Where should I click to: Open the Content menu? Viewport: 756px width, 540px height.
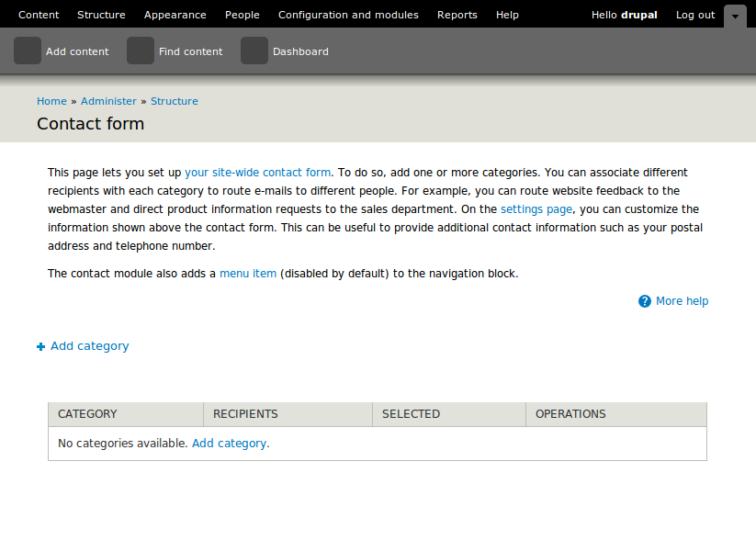pyautogui.click(x=39, y=15)
